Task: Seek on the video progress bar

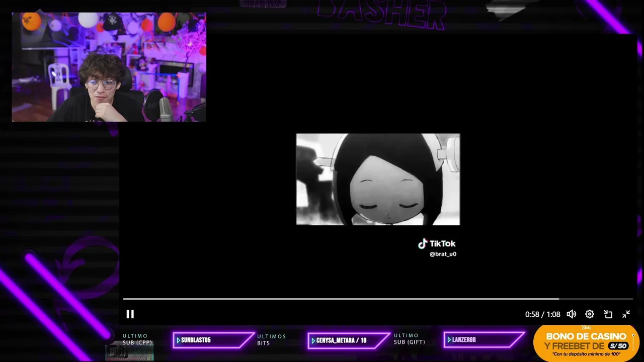Action: pos(378,299)
